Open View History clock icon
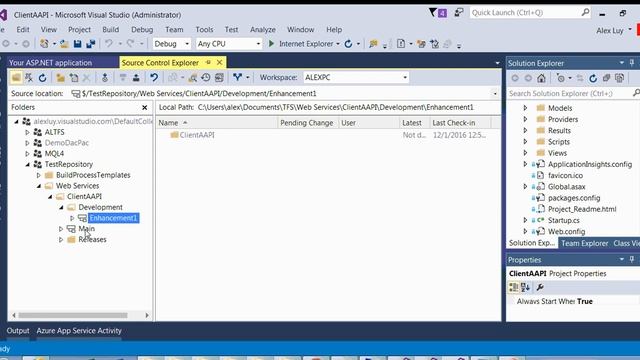This screenshot has width=640, height=360. tap(206, 78)
